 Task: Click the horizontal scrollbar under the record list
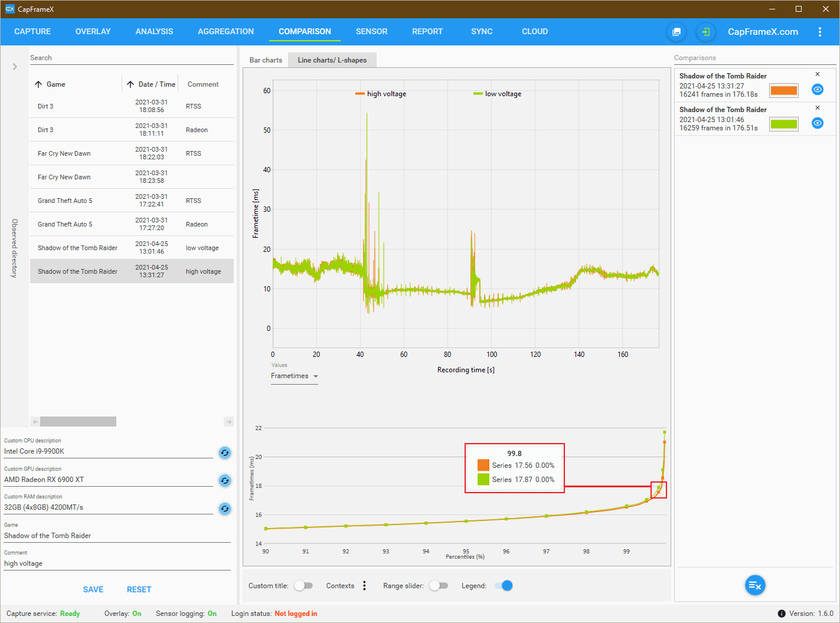[78, 421]
